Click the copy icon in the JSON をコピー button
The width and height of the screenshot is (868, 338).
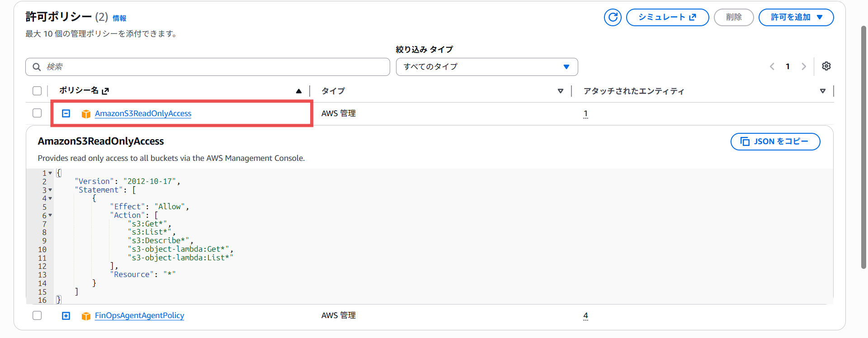pyautogui.click(x=745, y=141)
